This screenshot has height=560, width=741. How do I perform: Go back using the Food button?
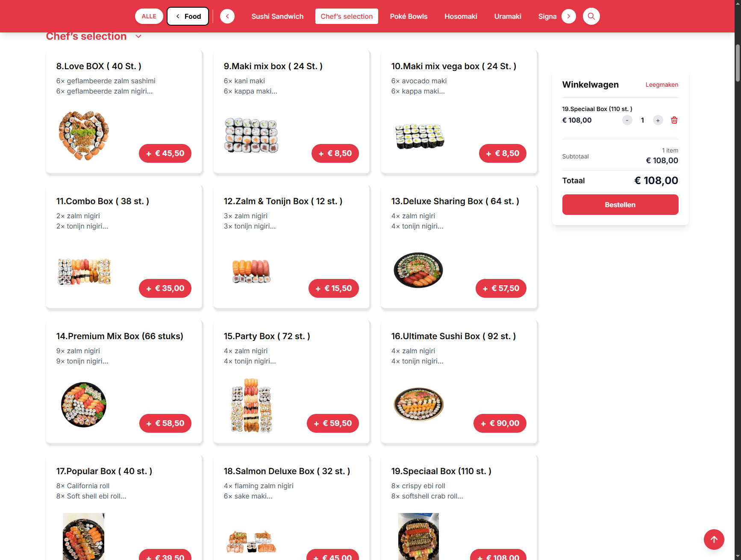click(x=188, y=16)
